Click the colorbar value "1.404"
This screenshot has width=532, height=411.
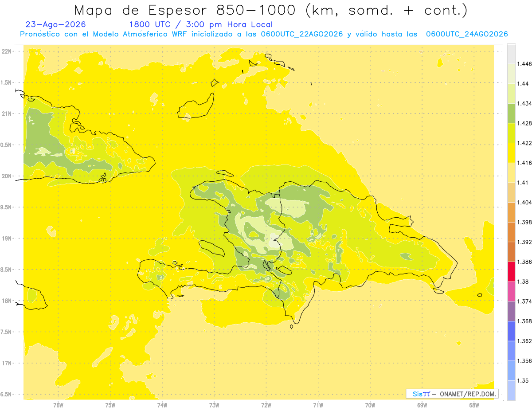[525, 203]
